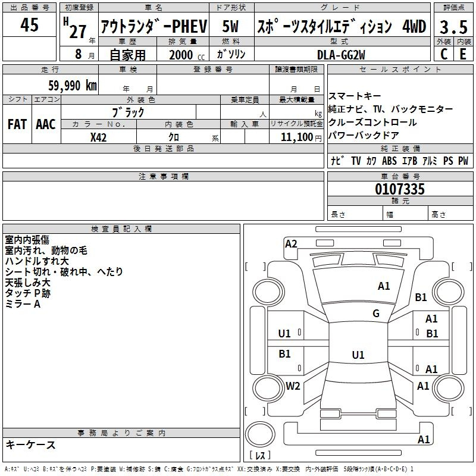
Task: Click the ABS equipment item
Action: click(x=389, y=161)
